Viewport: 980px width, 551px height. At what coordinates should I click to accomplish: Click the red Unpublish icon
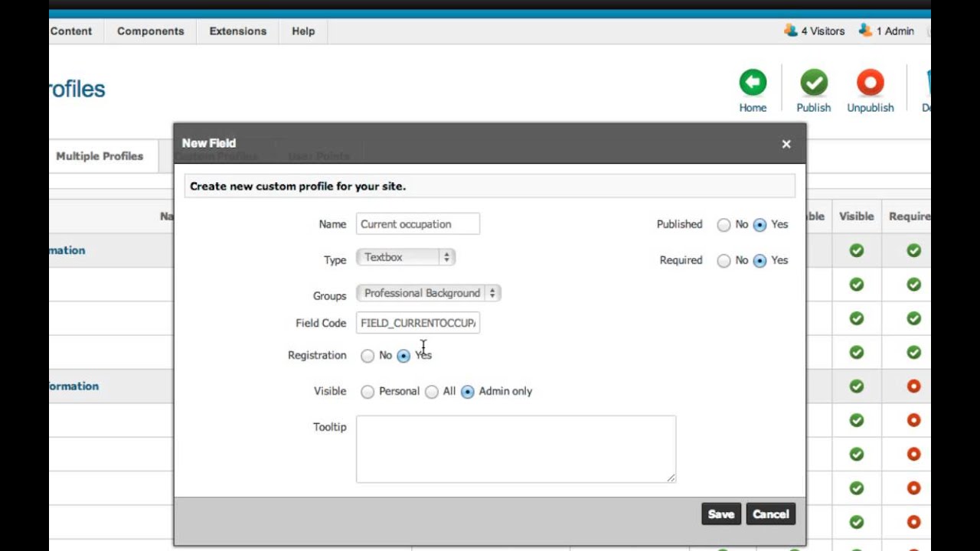pos(870,83)
